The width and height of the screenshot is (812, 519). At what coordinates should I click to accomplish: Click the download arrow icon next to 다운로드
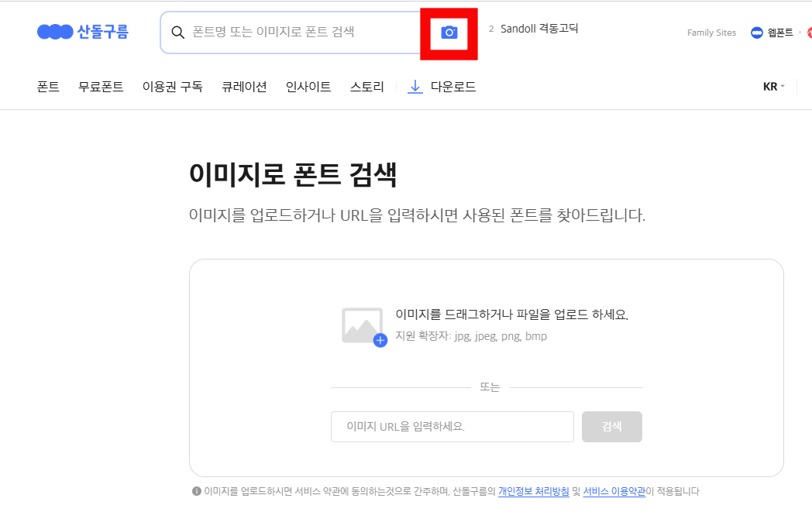(415, 86)
